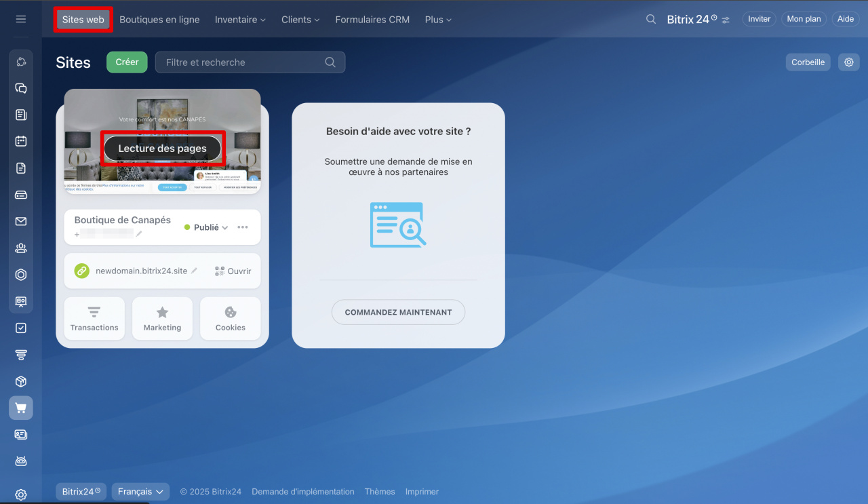Viewport: 868px width, 504px height.
Task: Click the newdomain.bitrix24.site address text
Action: [142, 271]
